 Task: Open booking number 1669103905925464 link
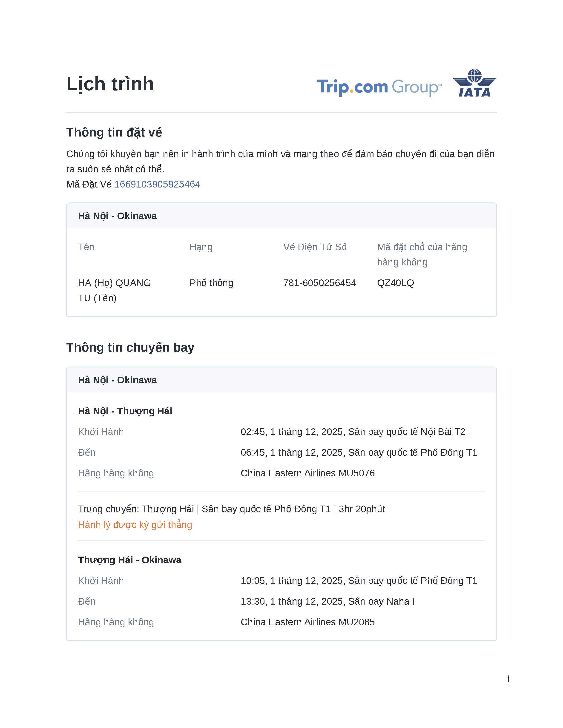coord(157,184)
